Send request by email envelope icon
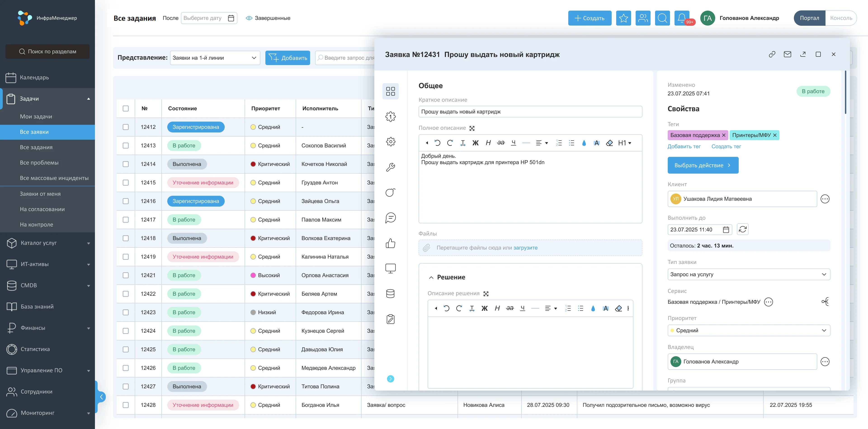 tap(787, 54)
